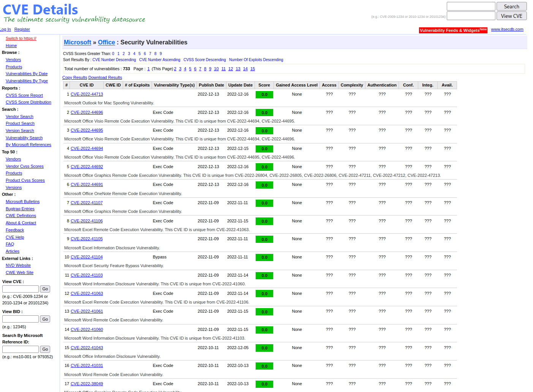Open Vulnerabilities By Type
533x392 pixels.
click(27, 81)
